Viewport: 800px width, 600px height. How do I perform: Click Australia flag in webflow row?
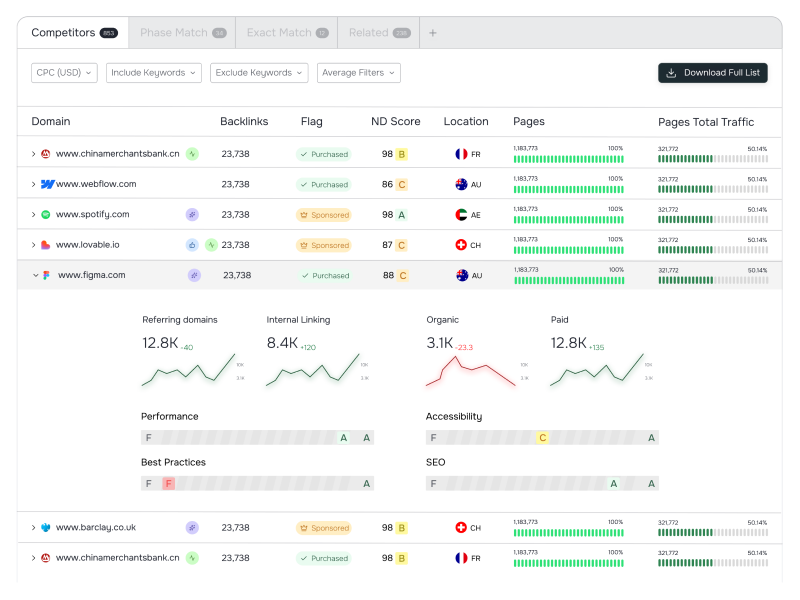[461, 184]
